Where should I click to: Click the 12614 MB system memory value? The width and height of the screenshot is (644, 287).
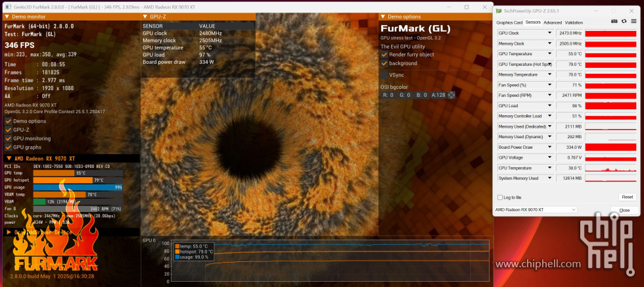pos(570,178)
